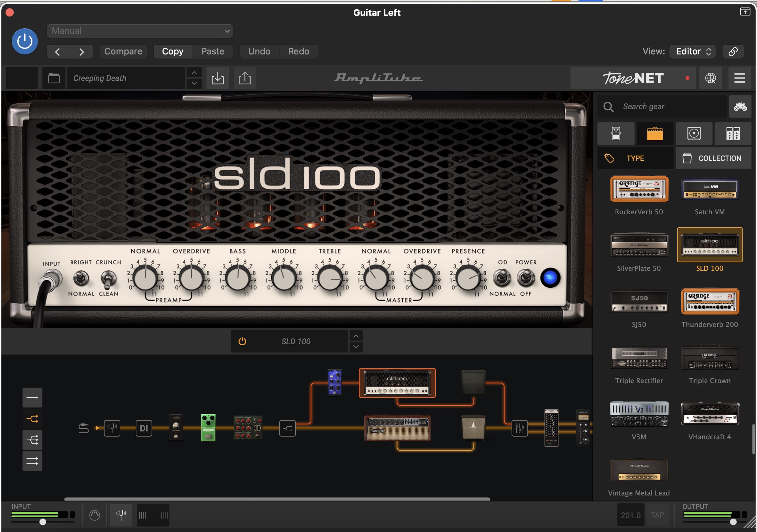Viewport: 757px width, 532px height.
Task: Click the TAP tempo button
Action: point(657,515)
